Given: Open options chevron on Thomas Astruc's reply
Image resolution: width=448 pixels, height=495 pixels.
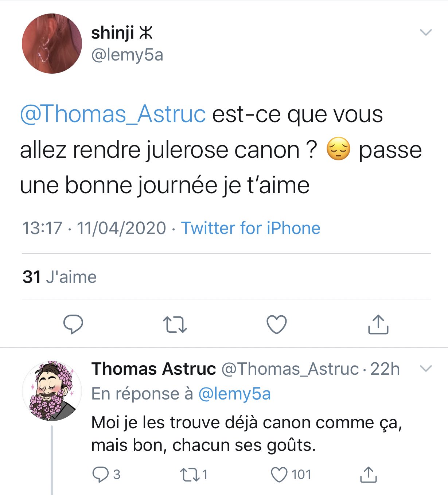Looking at the screenshot, I should 426,369.
